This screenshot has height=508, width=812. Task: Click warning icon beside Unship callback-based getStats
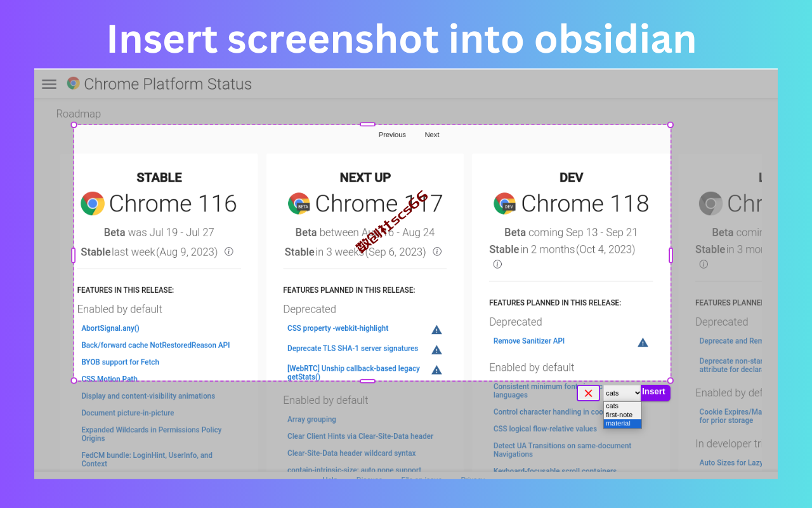coord(436,370)
